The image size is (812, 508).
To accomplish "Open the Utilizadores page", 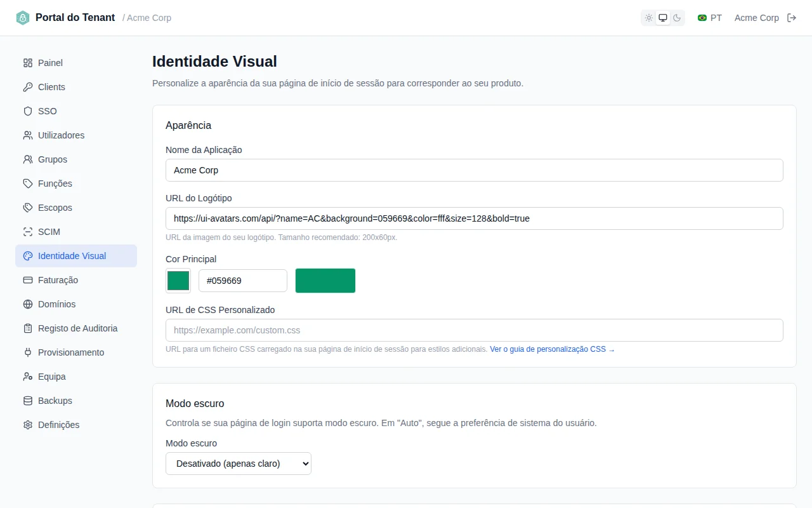I will pyautogui.click(x=76, y=135).
